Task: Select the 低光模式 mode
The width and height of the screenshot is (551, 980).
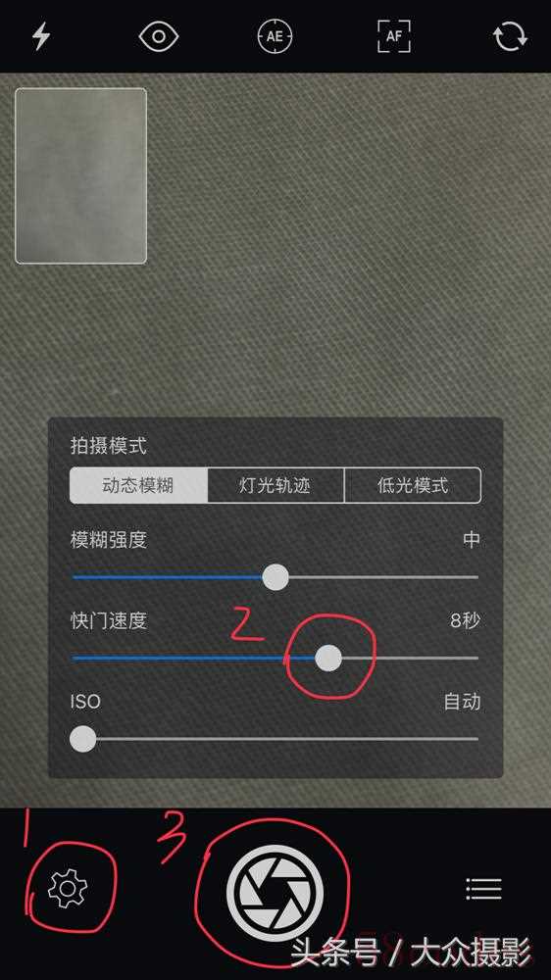Action: (x=413, y=485)
